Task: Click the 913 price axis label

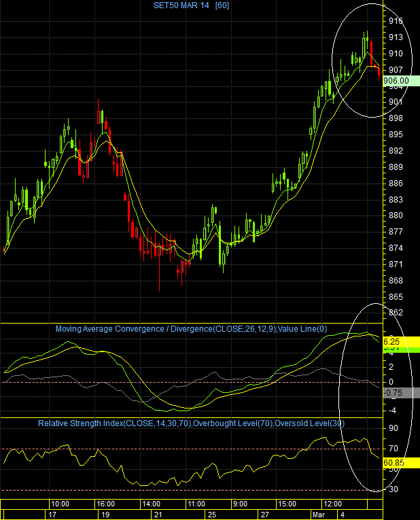Action: click(x=396, y=37)
